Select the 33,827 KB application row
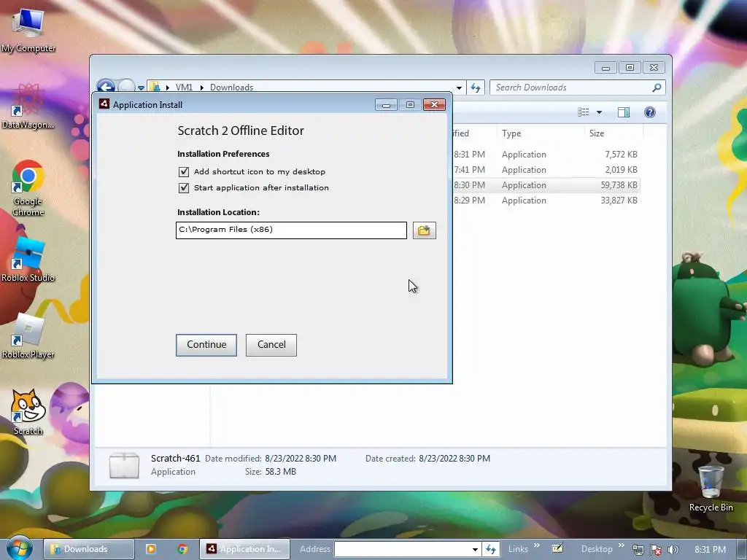 coord(546,200)
